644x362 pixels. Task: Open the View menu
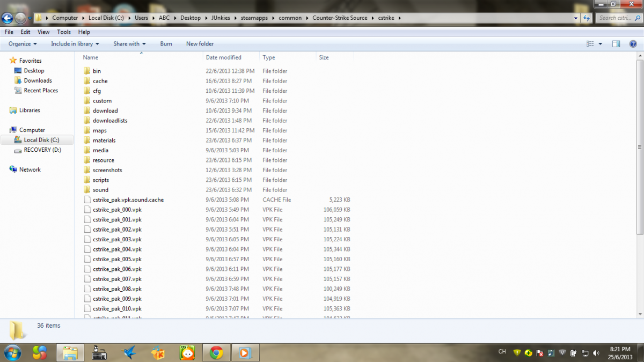click(43, 32)
